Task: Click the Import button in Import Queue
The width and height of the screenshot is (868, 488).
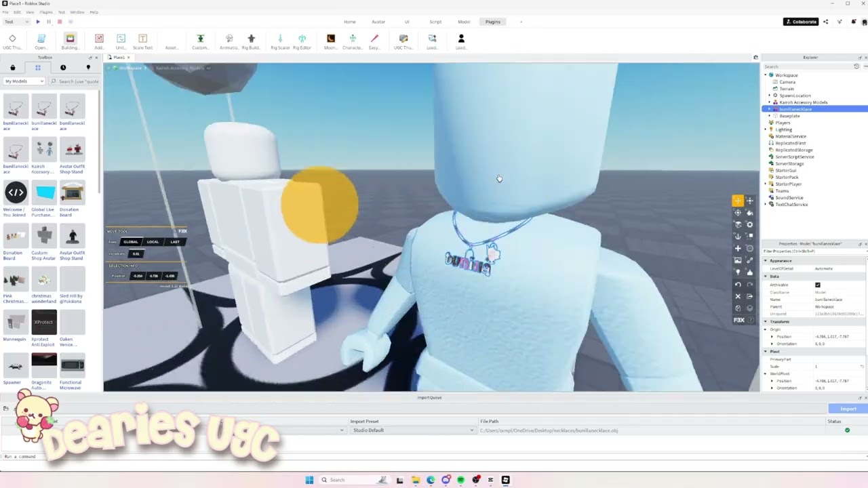Action: coord(848,409)
